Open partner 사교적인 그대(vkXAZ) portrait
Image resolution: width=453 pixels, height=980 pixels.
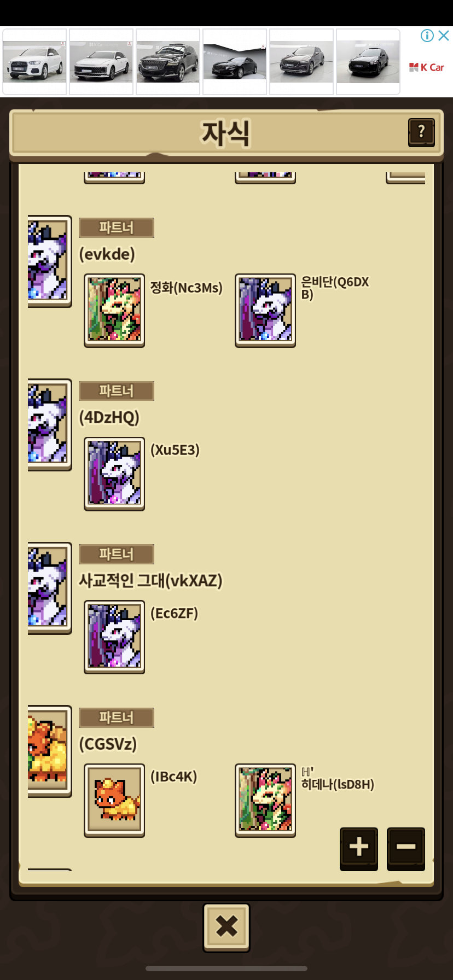(49, 588)
